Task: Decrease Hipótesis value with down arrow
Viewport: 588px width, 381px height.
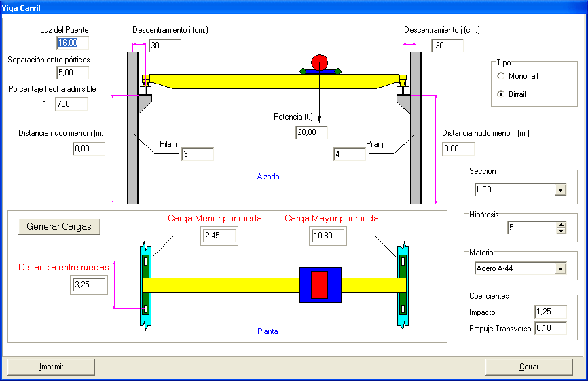Action: pos(560,231)
